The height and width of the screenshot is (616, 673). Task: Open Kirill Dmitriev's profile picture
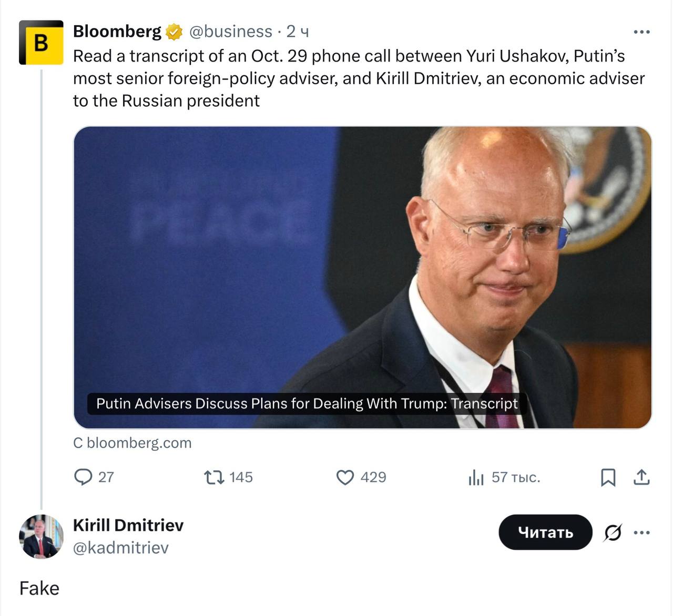pos(41,537)
